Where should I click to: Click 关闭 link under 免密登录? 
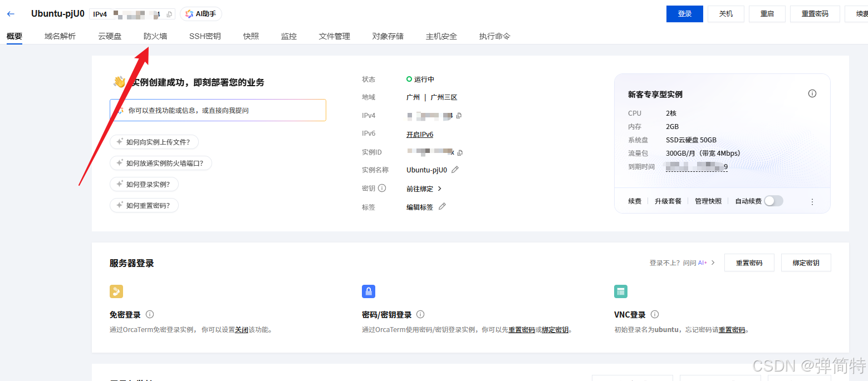(x=242, y=330)
